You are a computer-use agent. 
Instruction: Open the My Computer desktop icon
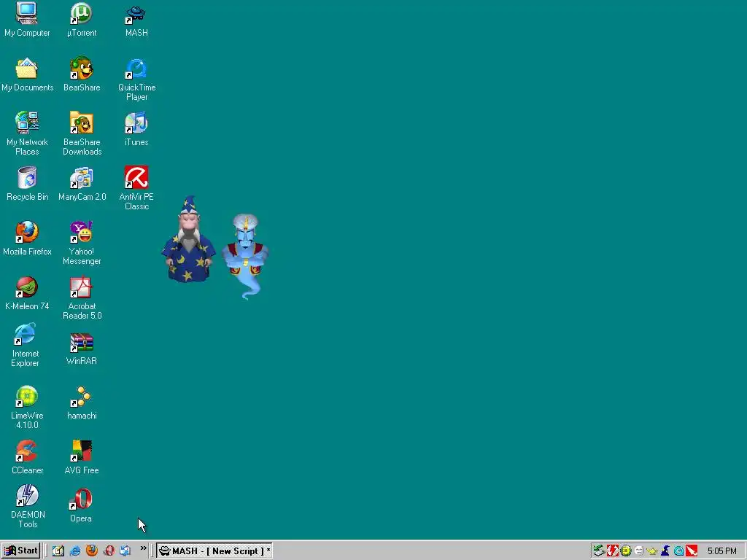click(x=27, y=20)
